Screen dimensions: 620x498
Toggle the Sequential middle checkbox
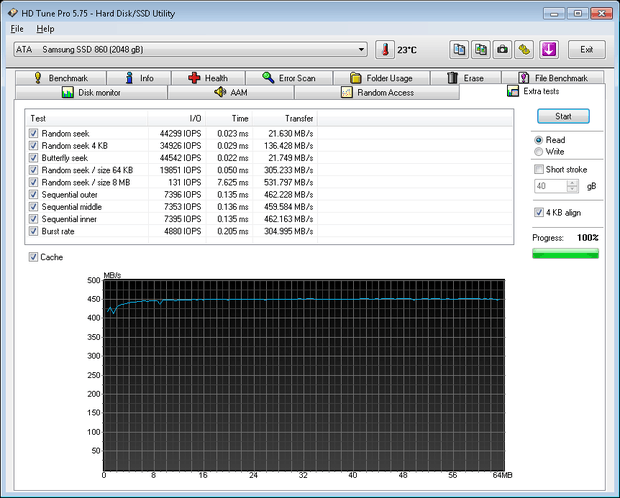(33, 207)
